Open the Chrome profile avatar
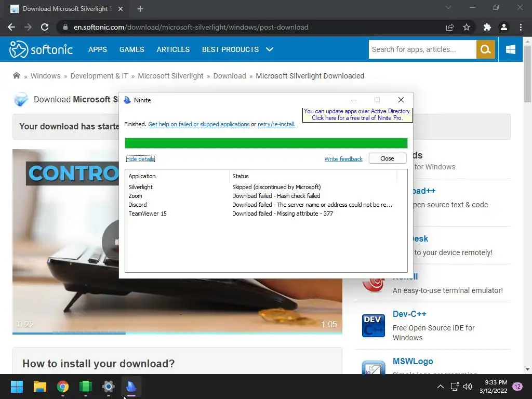Image resolution: width=532 pixels, height=399 pixels. click(x=504, y=27)
